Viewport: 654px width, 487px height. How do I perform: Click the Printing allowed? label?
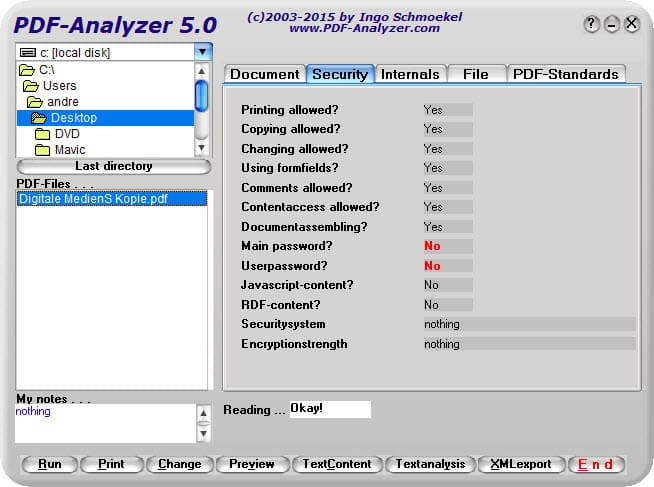click(290, 110)
